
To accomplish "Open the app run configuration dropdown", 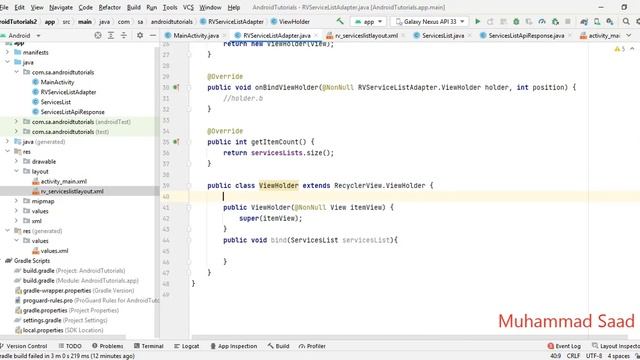I will coord(369,22).
